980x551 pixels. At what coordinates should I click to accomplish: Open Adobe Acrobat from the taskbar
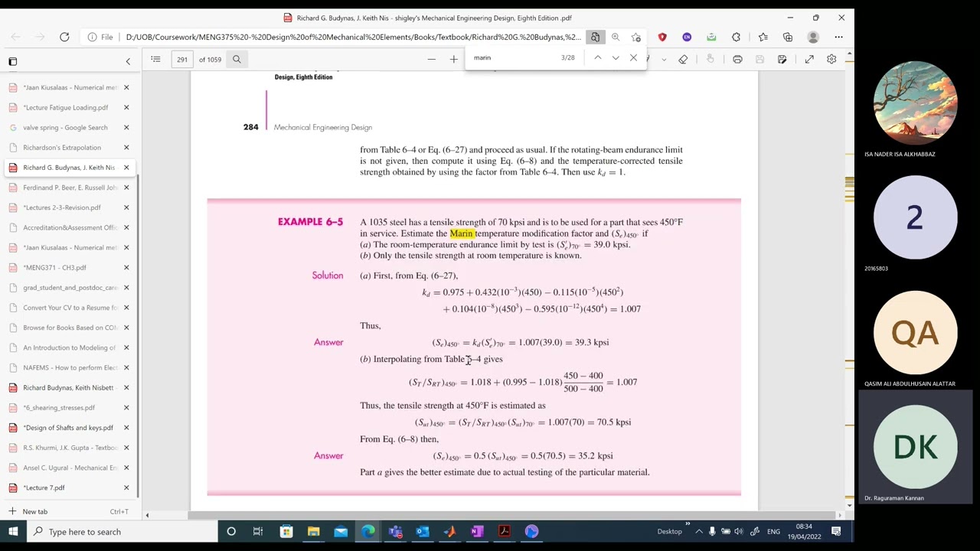(505, 531)
